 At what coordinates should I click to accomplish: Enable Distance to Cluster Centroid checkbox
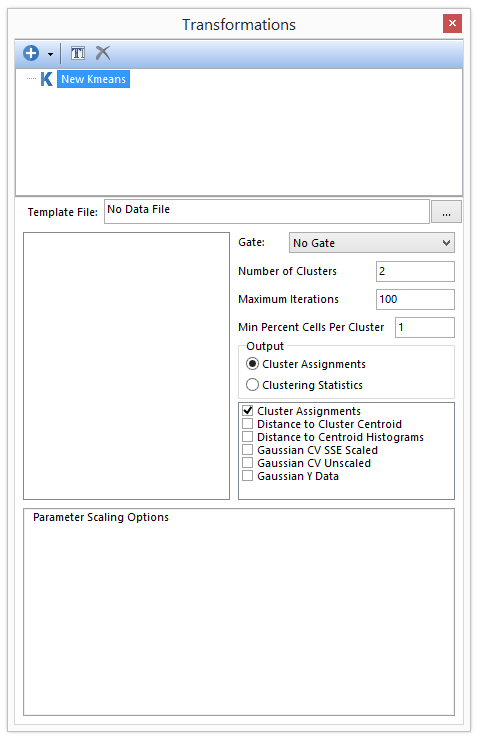(x=247, y=424)
